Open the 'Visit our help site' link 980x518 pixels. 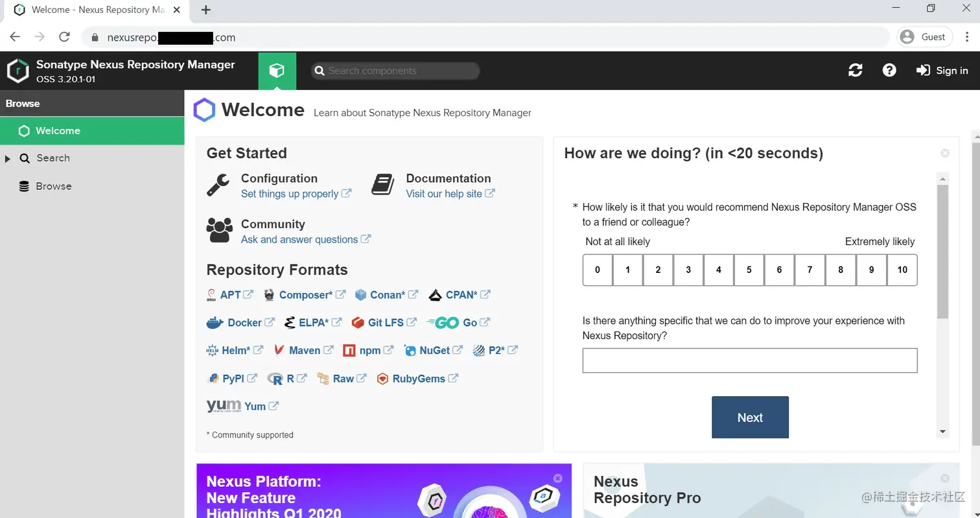point(450,194)
